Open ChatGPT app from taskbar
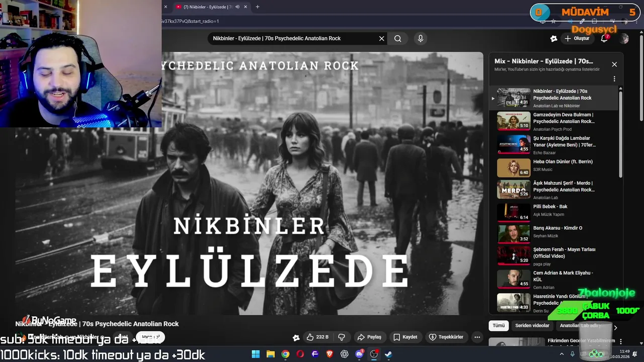644x362 pixels. pos(344,354)
